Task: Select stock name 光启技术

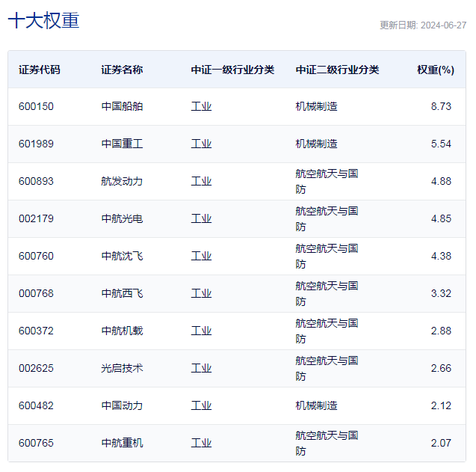Action: 122,368
